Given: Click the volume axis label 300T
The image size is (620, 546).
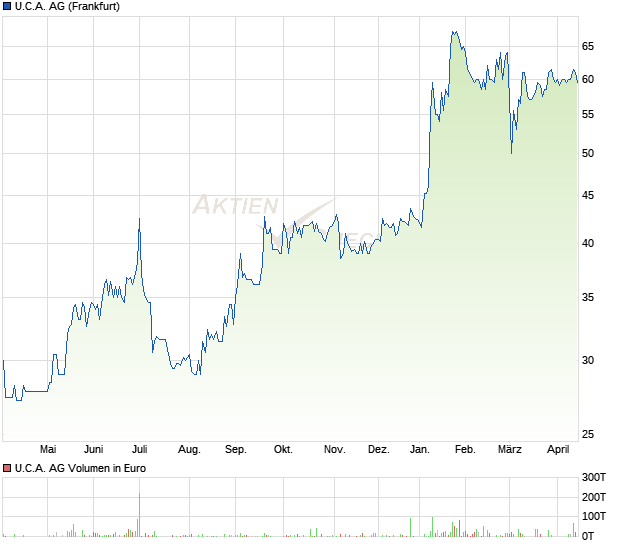Looking at the screenshot, I should point(594,478).
